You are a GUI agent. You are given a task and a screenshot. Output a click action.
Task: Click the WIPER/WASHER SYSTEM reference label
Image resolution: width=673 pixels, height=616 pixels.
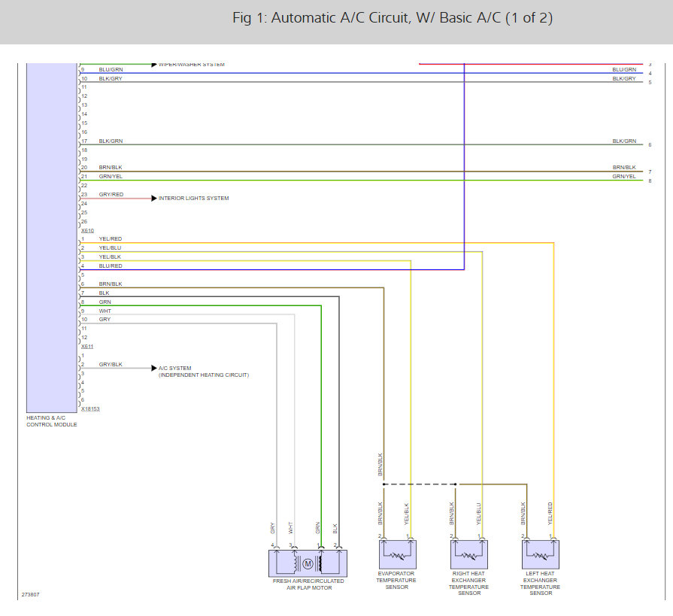(x=192, y=65)
